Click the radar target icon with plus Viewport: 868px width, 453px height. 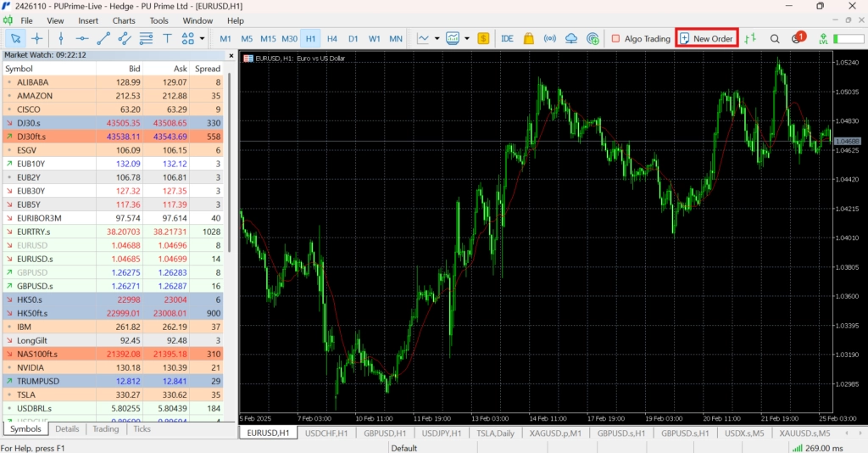point(593,39)
